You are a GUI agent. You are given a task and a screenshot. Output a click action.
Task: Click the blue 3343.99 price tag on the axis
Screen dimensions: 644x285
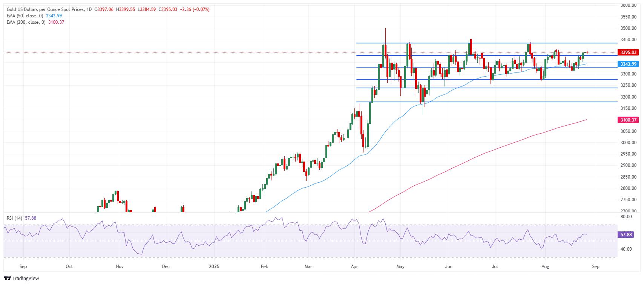627,64
